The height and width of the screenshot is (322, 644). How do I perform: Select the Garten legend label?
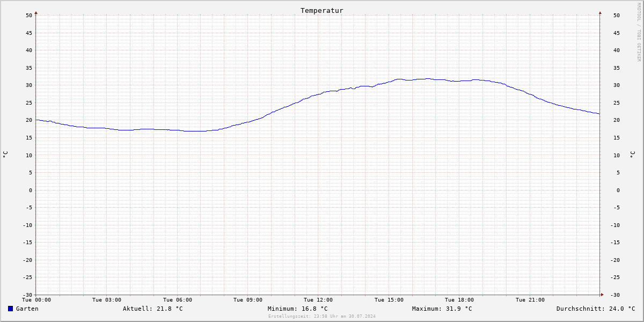(27, 309)
